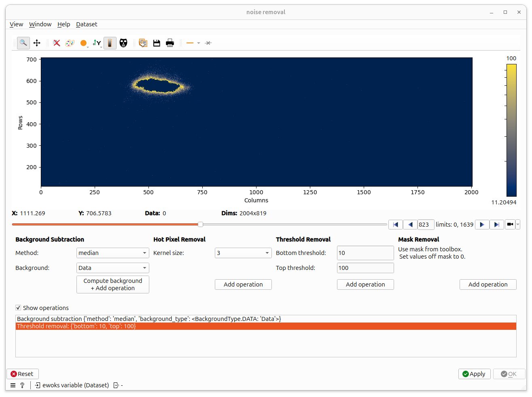
Task: Open the Help menu
Action: (x=64, y=24)
